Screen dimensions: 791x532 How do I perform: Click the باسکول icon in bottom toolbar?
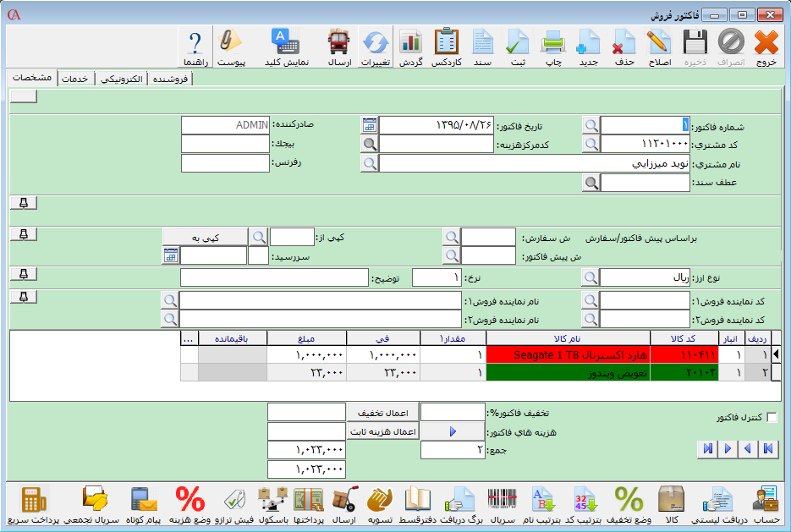(x=273, y=505)
